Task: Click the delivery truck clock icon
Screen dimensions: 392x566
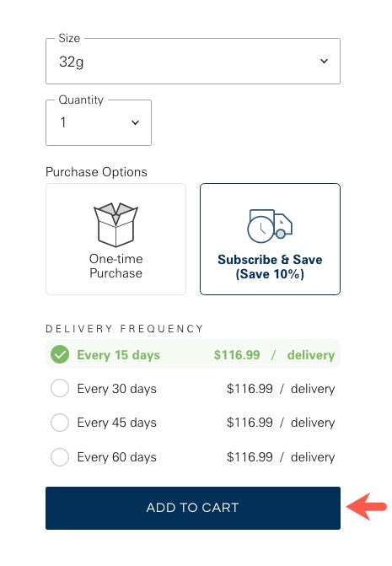Action: tap(270, 226)
